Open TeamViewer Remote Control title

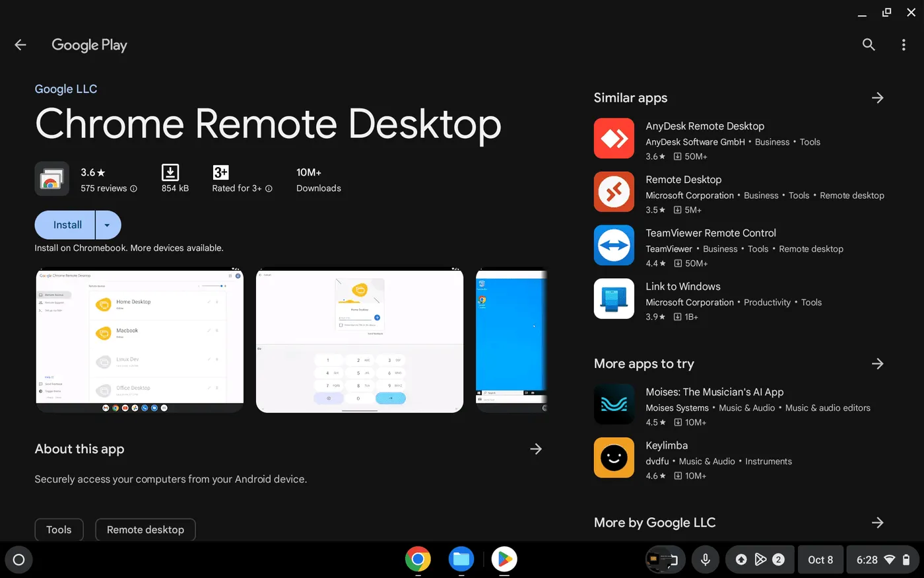point(711,233)
